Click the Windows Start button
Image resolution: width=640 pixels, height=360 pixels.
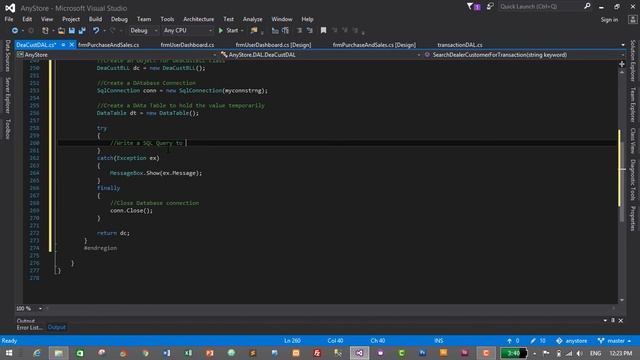(9, 353)
